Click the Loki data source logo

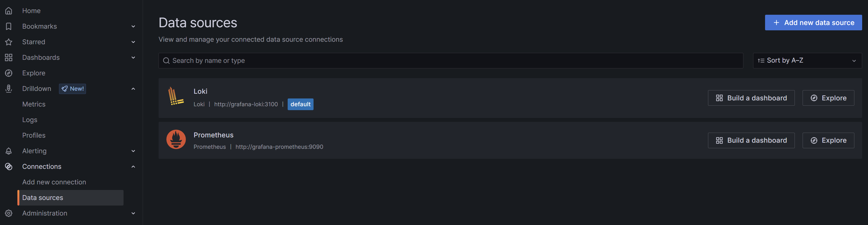point(176,96)
